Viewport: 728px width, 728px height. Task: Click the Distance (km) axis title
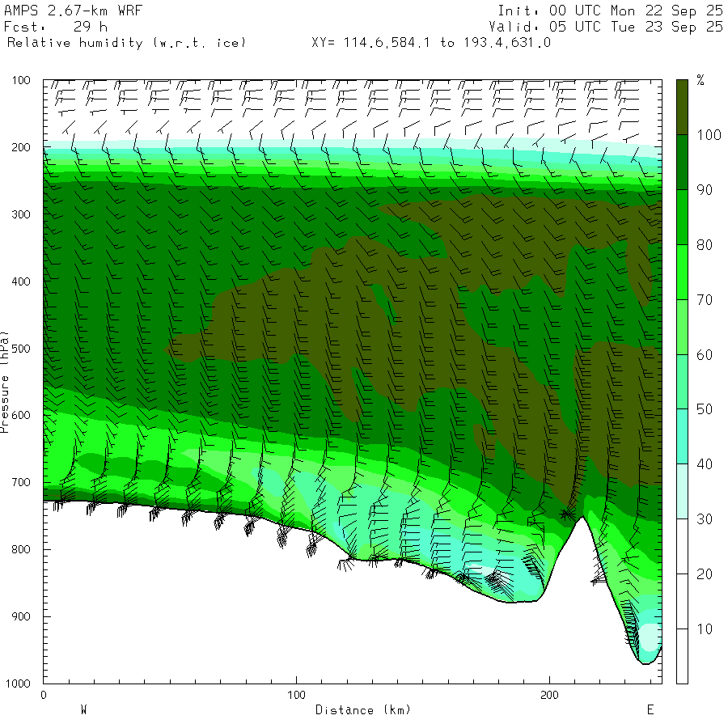(363, 710)
